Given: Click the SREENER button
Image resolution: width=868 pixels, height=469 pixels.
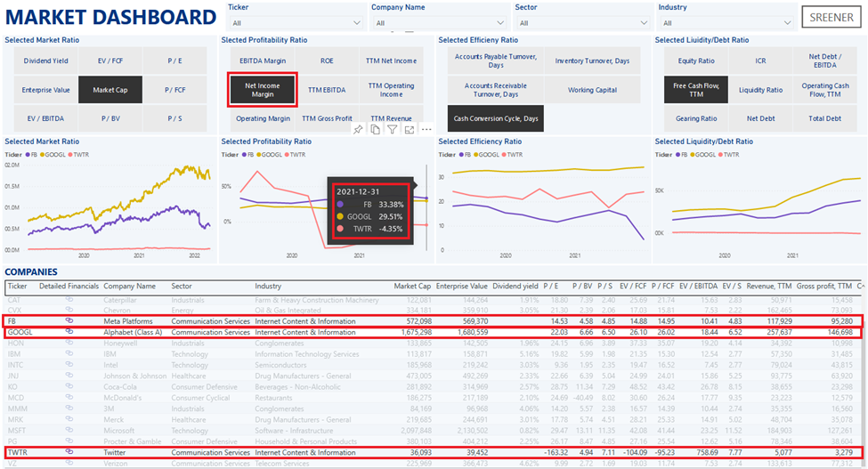Looking at the screenshot, I should tap(831, 18).
